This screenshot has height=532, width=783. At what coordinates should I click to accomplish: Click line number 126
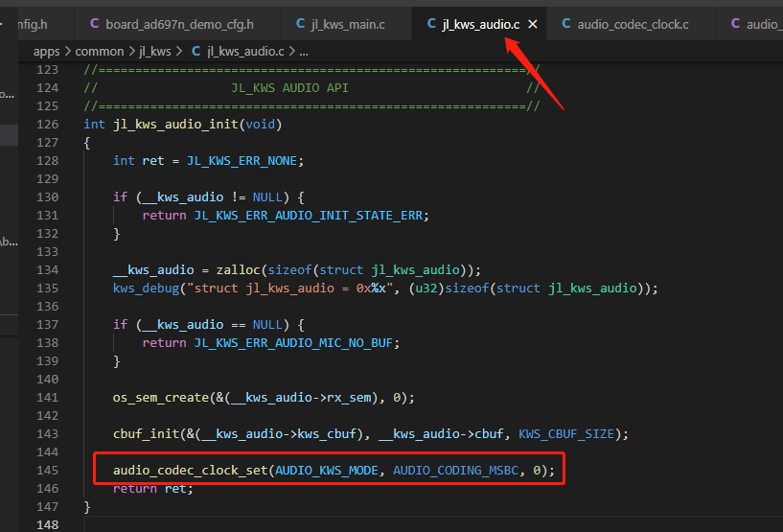click(x=47, y=124)
